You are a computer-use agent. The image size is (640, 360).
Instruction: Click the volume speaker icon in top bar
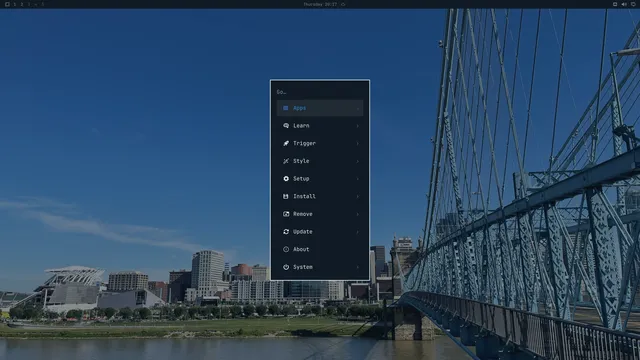point(624,4)
